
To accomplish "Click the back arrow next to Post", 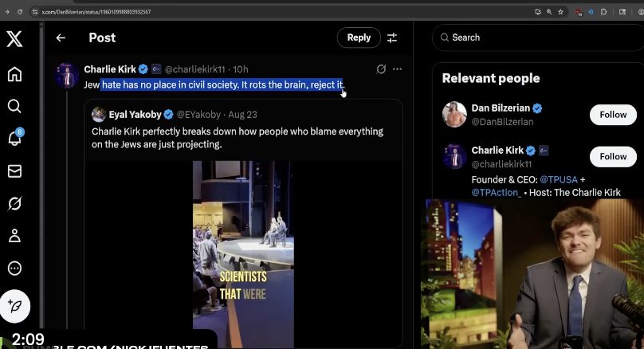I will coord(61,37).
